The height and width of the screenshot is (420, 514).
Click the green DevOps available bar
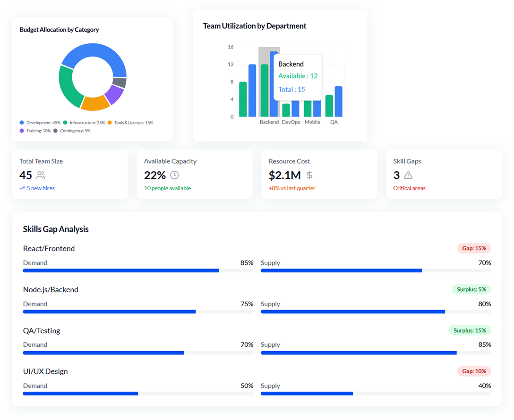(x=286, y=110)
